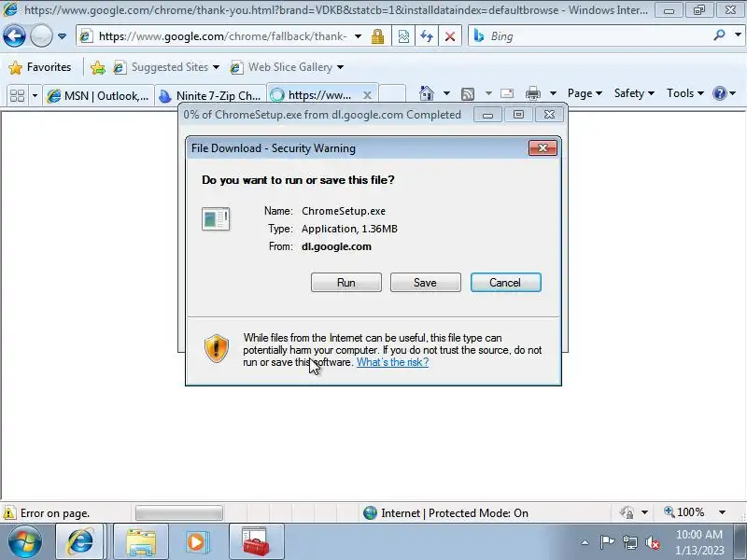Open the Tools menu
747x560 pixels.
click(x=684, y=93)
